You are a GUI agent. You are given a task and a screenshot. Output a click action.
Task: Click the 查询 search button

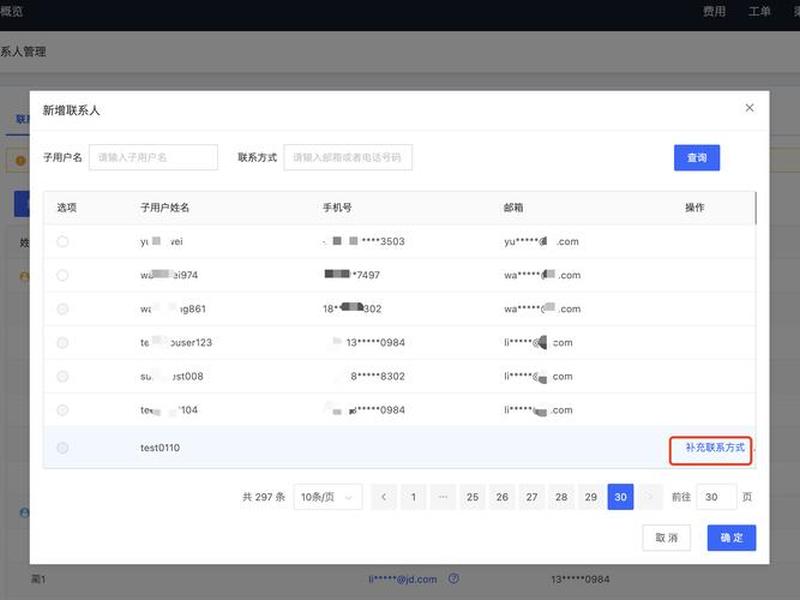click(x=697, y=158)
